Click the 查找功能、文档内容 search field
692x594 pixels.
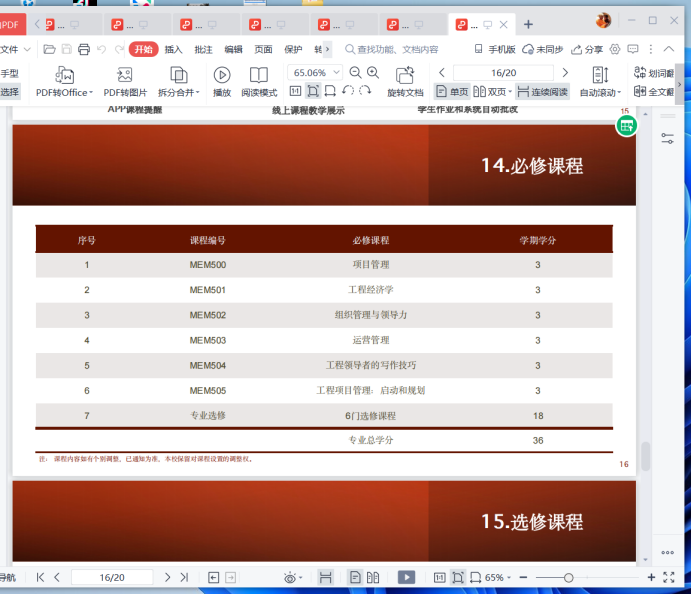392,49
